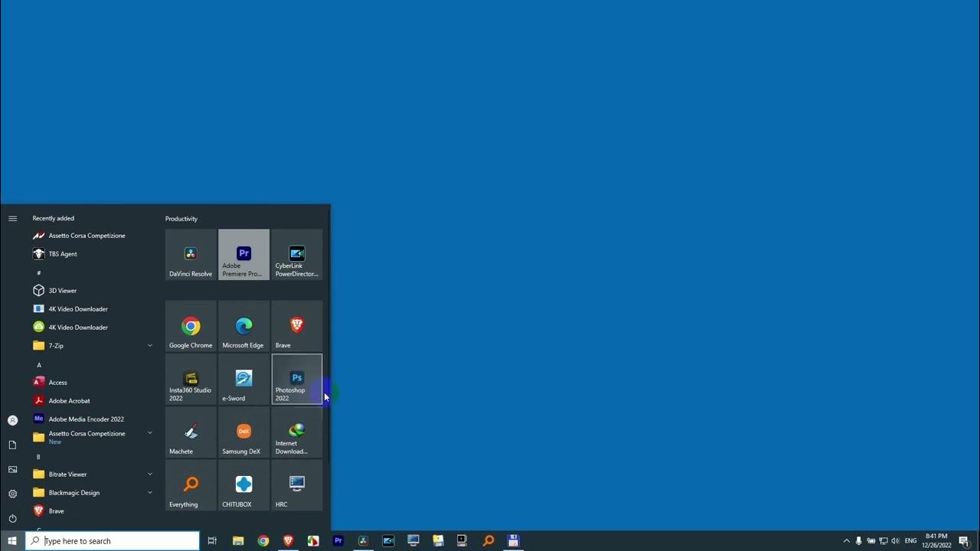Image resolution: width=980 pixels, height=551 pixels.
Task: Open the user account icon
Action: [12, 420]
